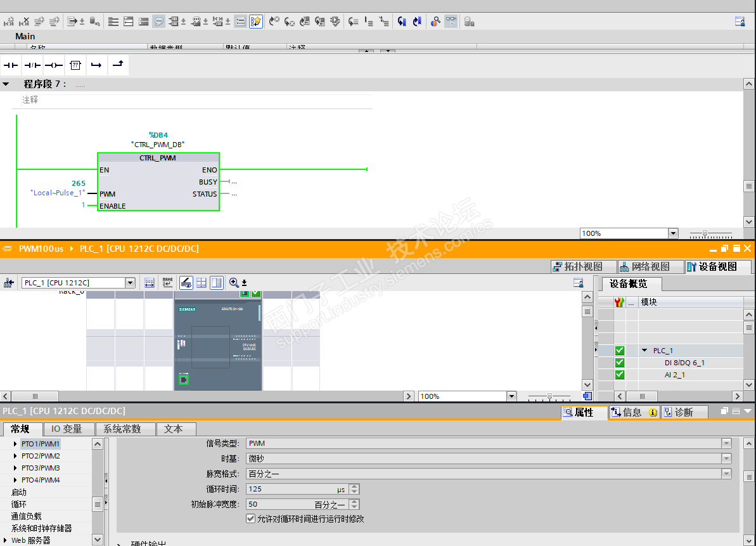Switch to 拓扑视图 topology view

[584, 267]
